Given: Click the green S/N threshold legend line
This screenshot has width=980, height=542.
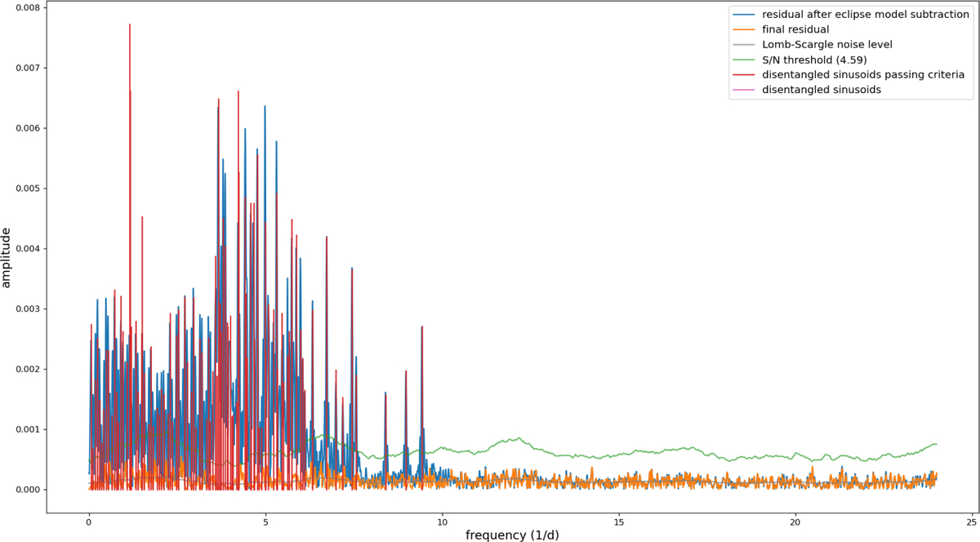Looking at the screenshot, I should click(x=745, y=60).
